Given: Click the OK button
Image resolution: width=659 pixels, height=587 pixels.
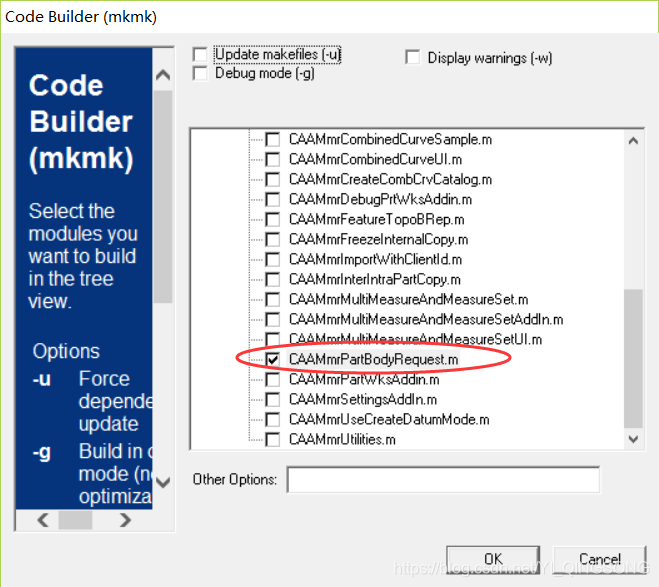Looking at the screenshot, I should [x=492, y=559].
